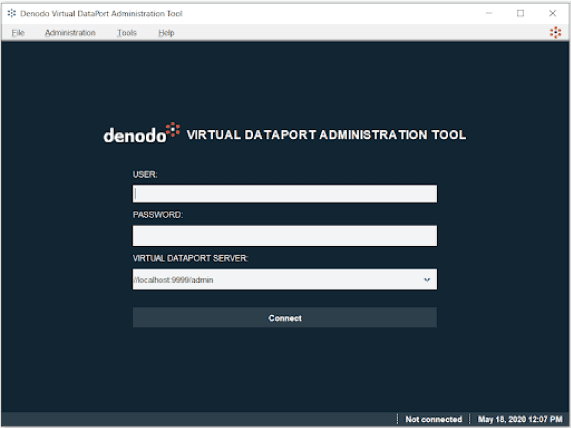
Task: Maximize the Administration Tool window
Action: click(520, 13)
